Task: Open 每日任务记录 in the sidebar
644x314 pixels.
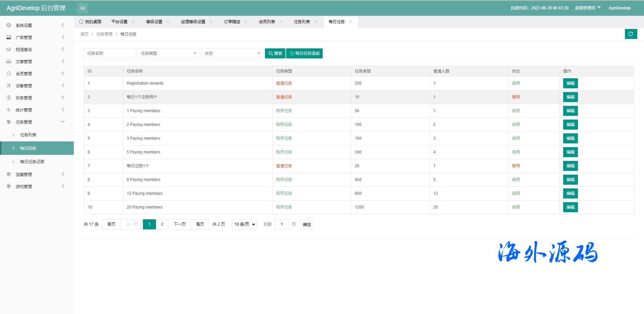Action: 32,162
